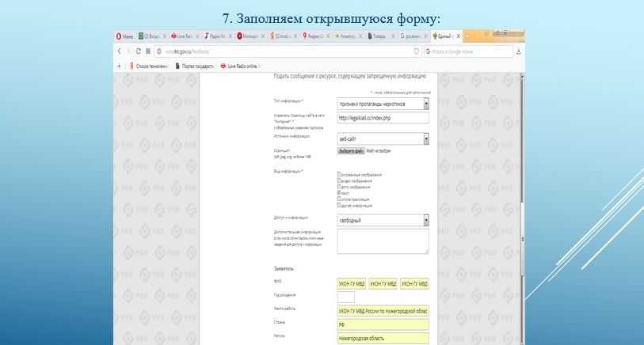
Task: Click the downloads arrow icon in toolbar
Action: [x=520, y=51]
